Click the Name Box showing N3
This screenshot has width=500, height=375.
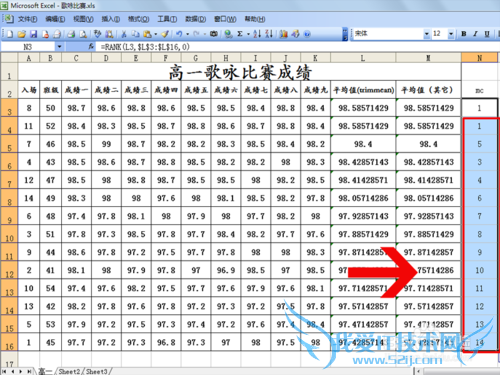tap(28, 47)
